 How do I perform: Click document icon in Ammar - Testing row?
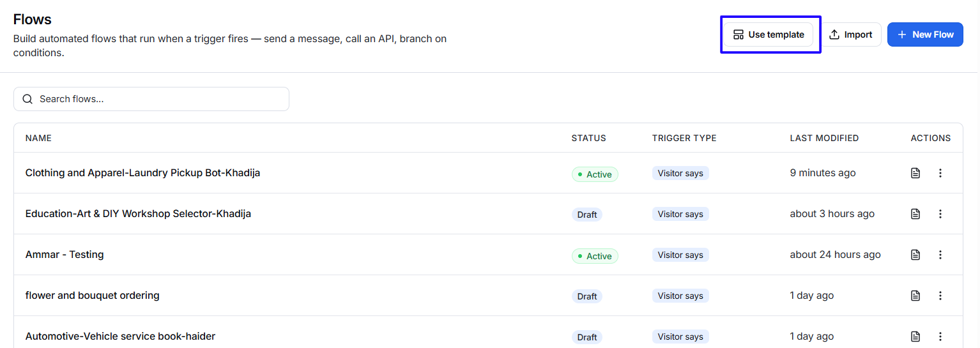[915, 255]
